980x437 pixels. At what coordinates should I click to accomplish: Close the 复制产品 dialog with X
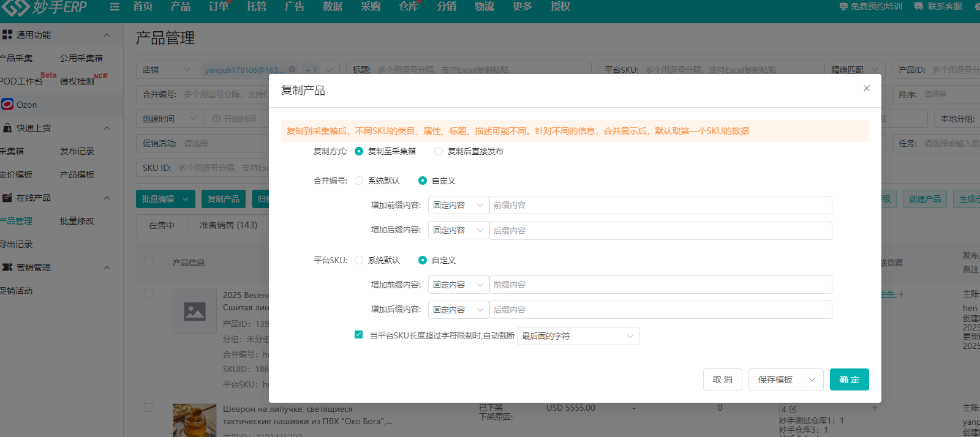pos(867,88)
